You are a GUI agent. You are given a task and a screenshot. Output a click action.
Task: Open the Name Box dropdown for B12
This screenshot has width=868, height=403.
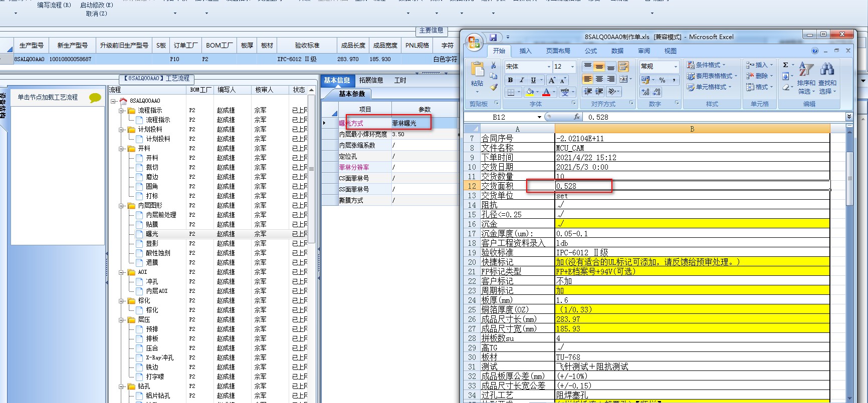[539, 117]
